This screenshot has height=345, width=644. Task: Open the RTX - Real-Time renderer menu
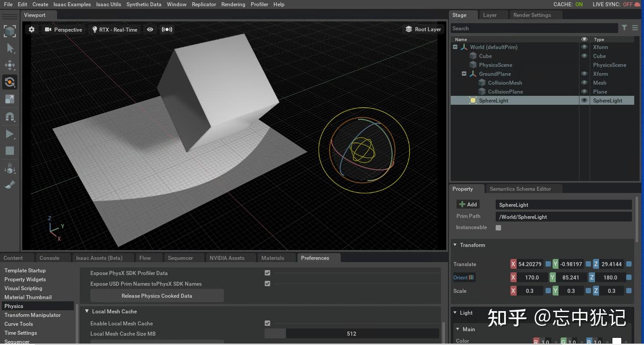pyautogui.click(x=115, y=29)
